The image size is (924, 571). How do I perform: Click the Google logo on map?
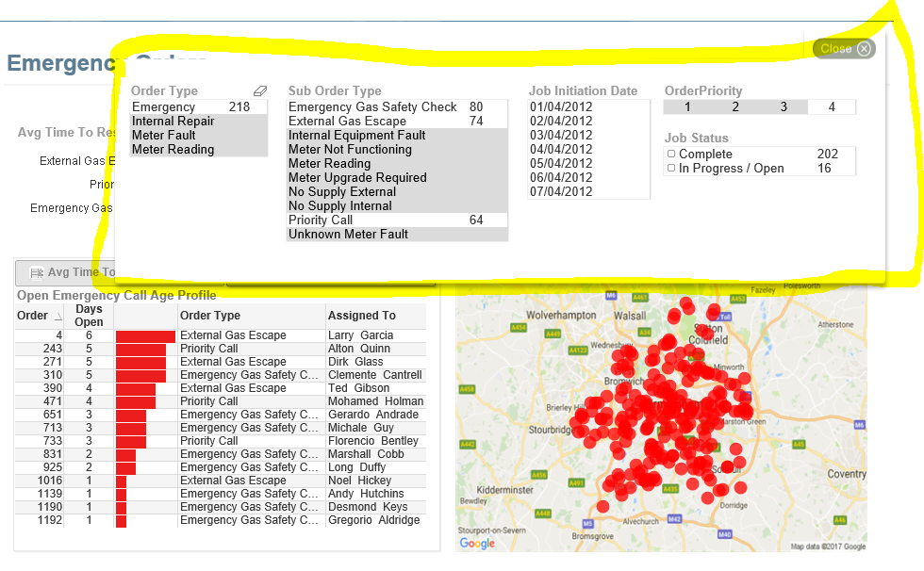pyautogui.click(x=477, y=544)
